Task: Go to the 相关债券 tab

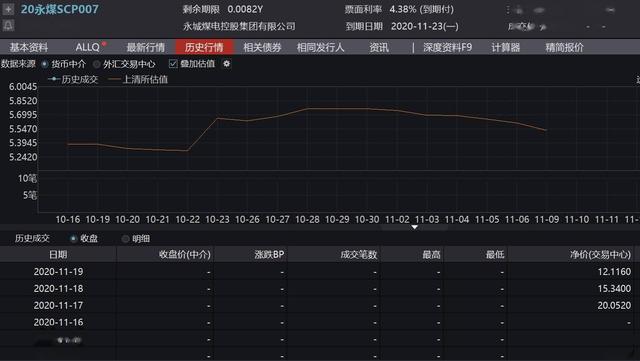Action: coord(262,47)
